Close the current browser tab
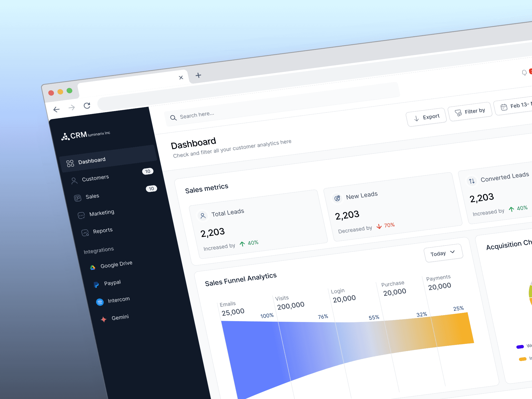This screenshot has width=532, height=399. (x=181, y=78)
